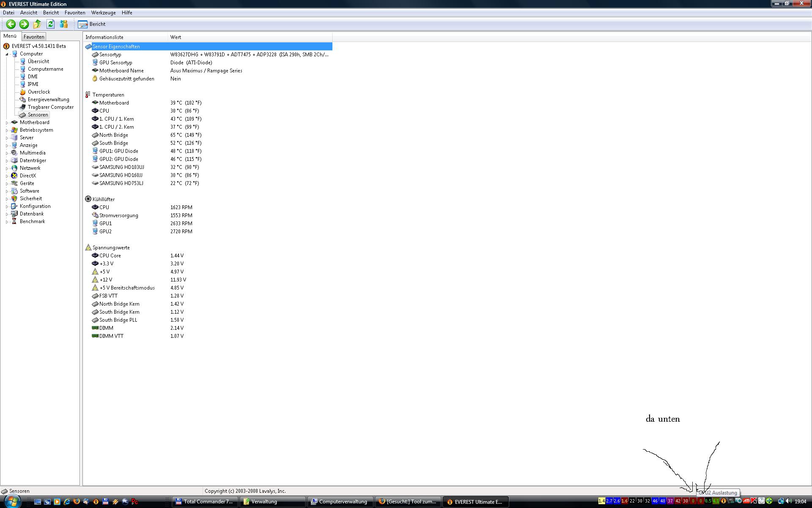Click the two-people users toolbar icon
This screenshot has height=508, width=812.
64,24
